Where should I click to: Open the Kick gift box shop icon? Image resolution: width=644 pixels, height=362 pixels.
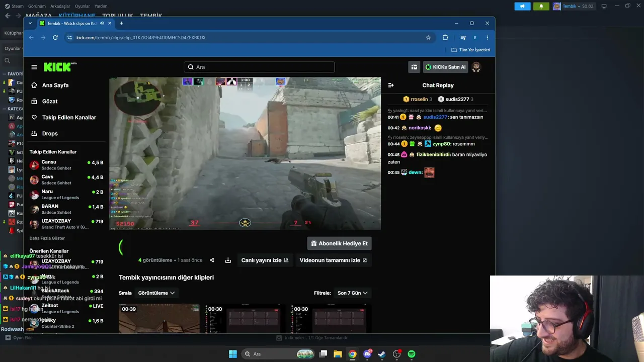(x=414, y=67)
